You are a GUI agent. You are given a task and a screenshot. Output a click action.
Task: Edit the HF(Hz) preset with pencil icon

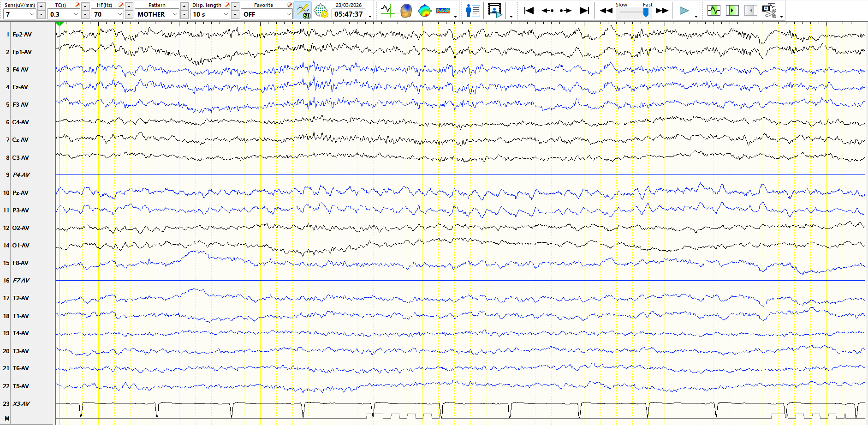click(121, 5)
